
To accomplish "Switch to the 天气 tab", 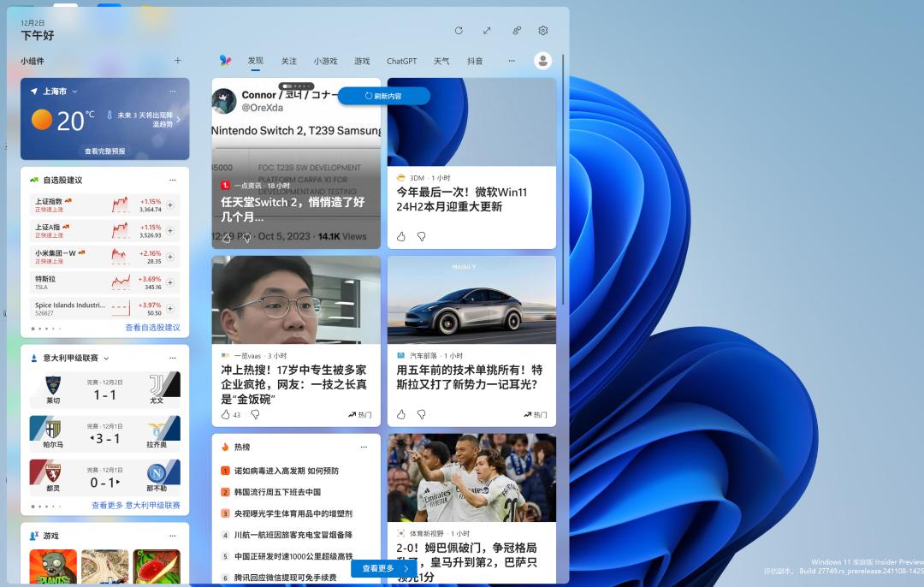I will (441, 62).
